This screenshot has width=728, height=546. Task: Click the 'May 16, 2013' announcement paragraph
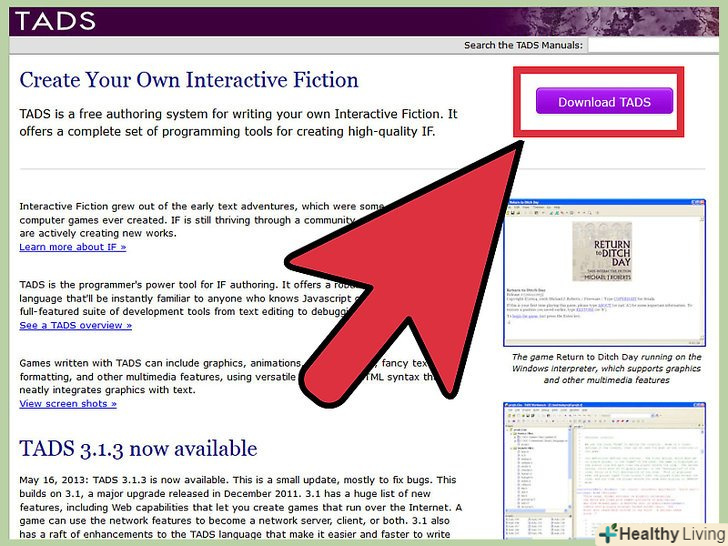(x=240, y=507)
